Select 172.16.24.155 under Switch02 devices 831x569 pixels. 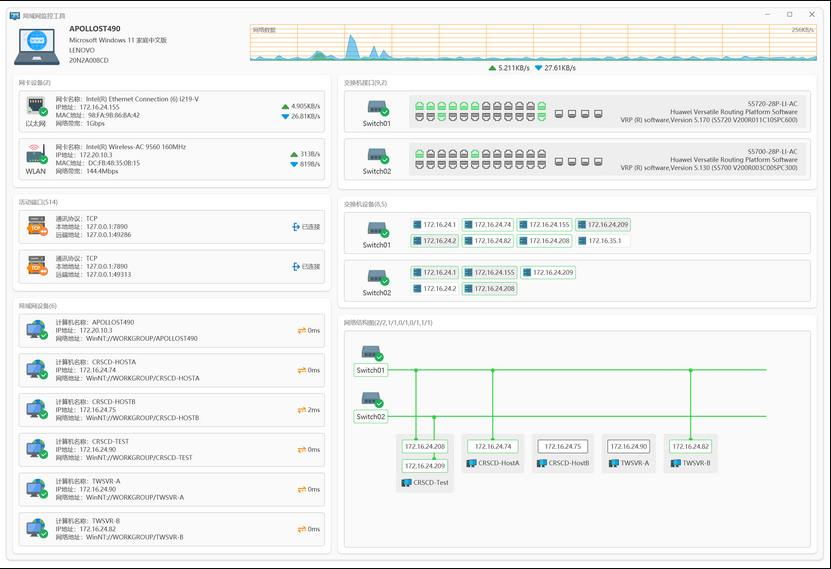point(489,272)
